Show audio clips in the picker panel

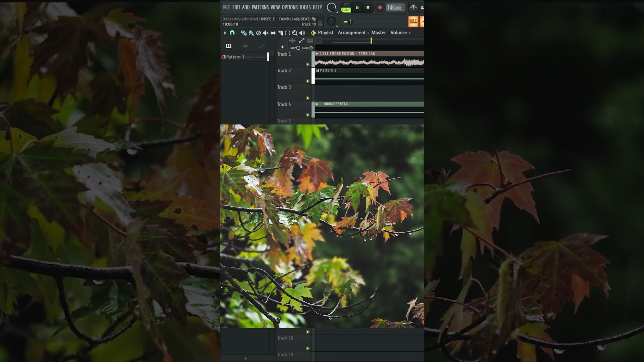point(245,46)
